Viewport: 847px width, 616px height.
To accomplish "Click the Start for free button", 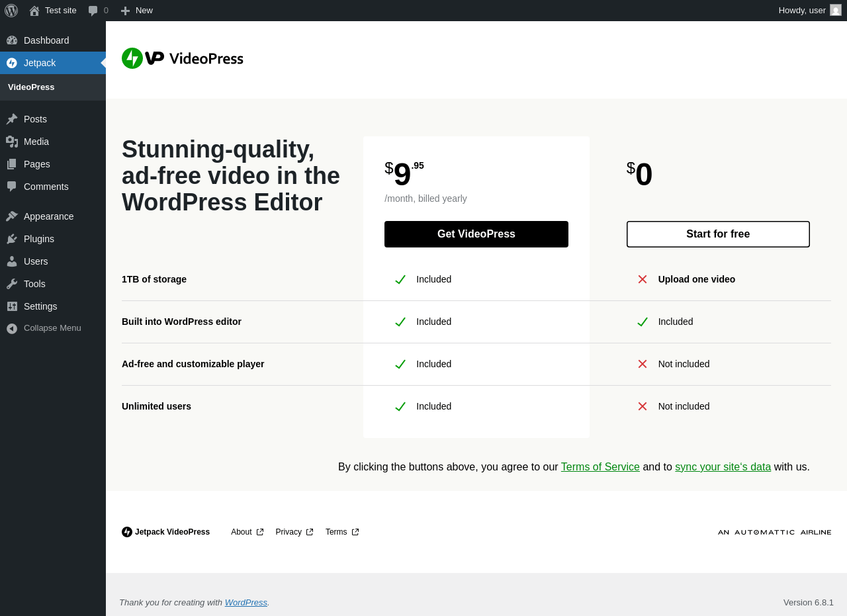I will [718, 234].
